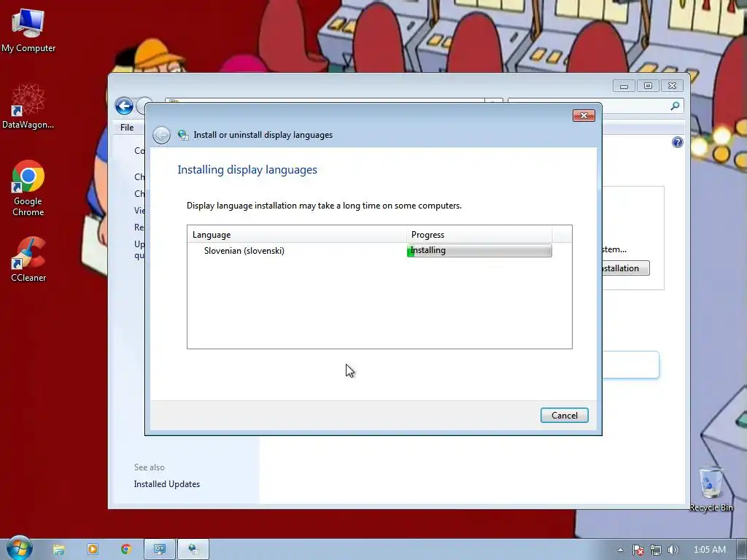The height and width of the screenshot is (560, 747).
Task: Open the File menu in Control Panel window
Action: [x=127, y=128]
